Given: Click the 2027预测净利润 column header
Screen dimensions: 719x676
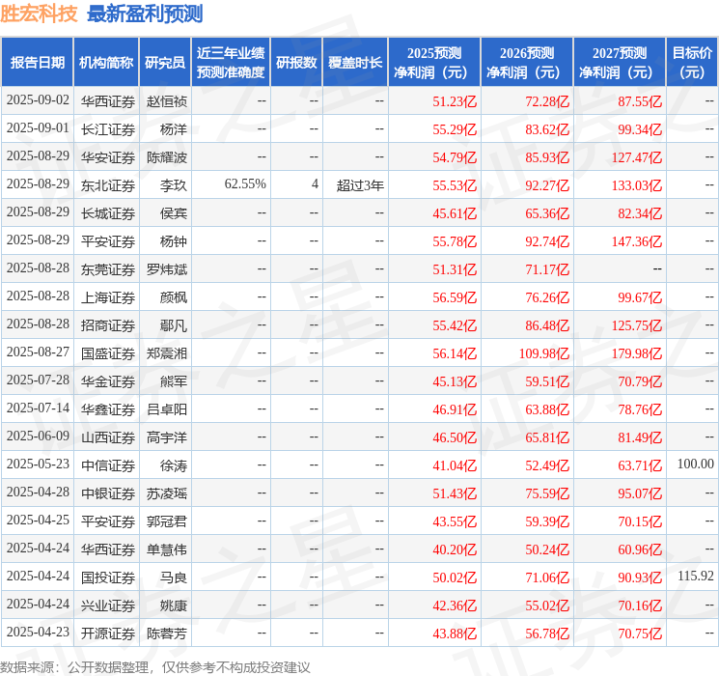Looking at the screenshot, I should click(x=619, y=62).
